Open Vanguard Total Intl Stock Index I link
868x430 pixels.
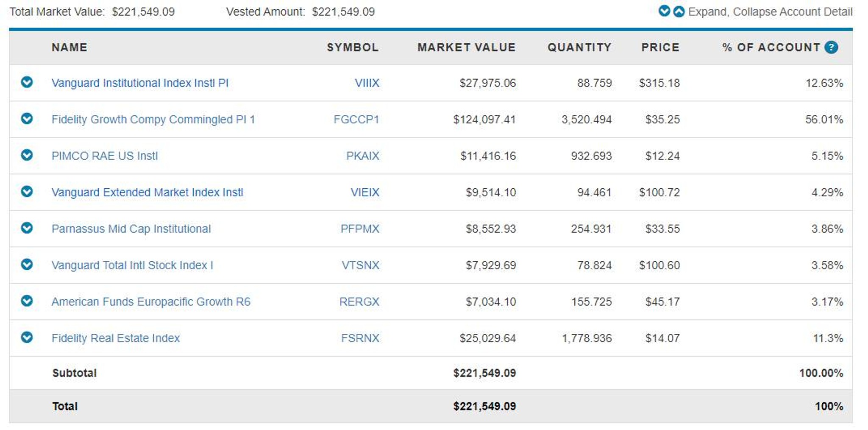[x=132, y=265]
